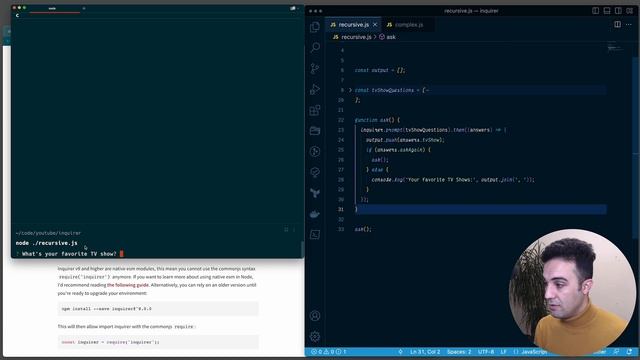Open the Run and Debug view

click(315, 89)
